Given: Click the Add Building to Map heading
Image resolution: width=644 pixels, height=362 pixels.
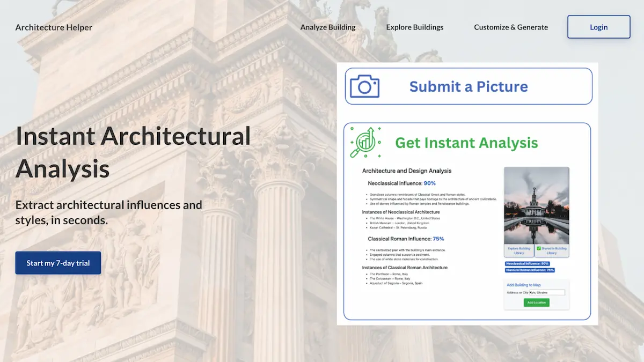Looking at the screenshot, I should (x=524, y=285).
